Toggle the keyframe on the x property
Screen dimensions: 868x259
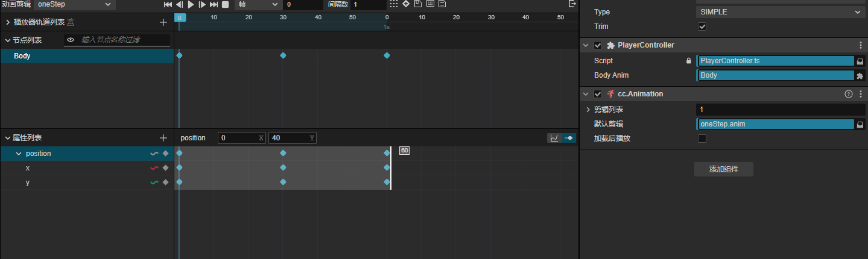point(165,168)
